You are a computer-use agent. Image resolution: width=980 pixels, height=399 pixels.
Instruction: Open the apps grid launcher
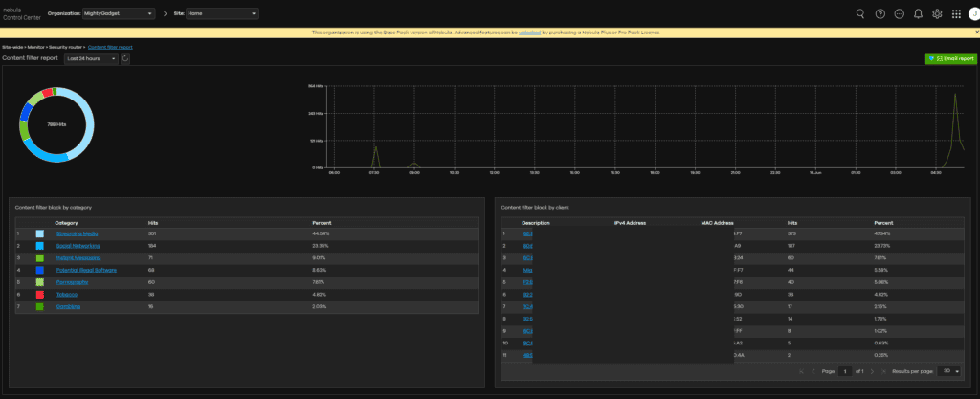pos(956,13)
